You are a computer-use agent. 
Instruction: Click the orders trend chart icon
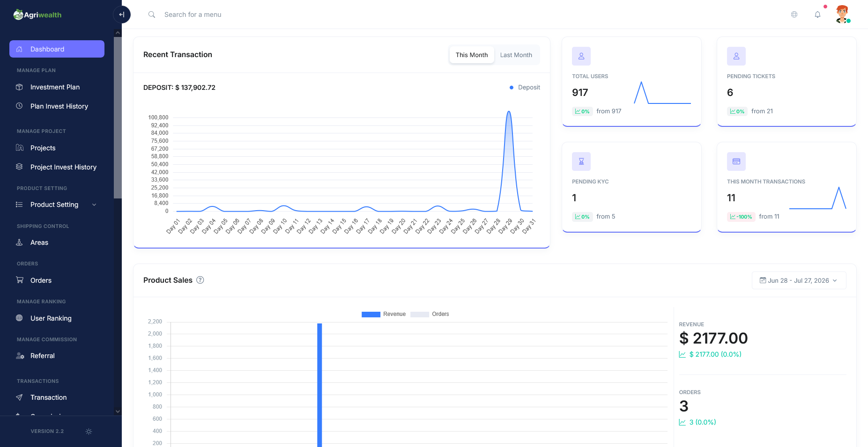pyautogui.click(x=683, y=422)
